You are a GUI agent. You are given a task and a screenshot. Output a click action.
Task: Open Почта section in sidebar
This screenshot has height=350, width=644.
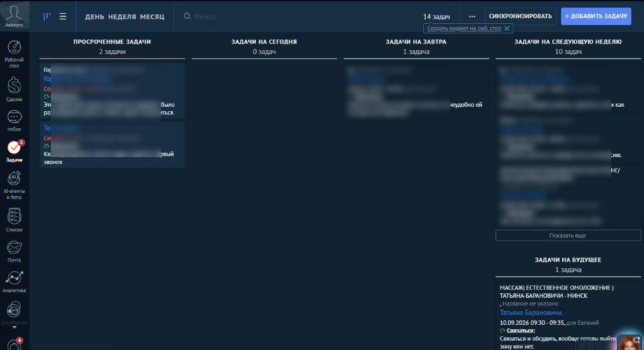coord(14,251)
